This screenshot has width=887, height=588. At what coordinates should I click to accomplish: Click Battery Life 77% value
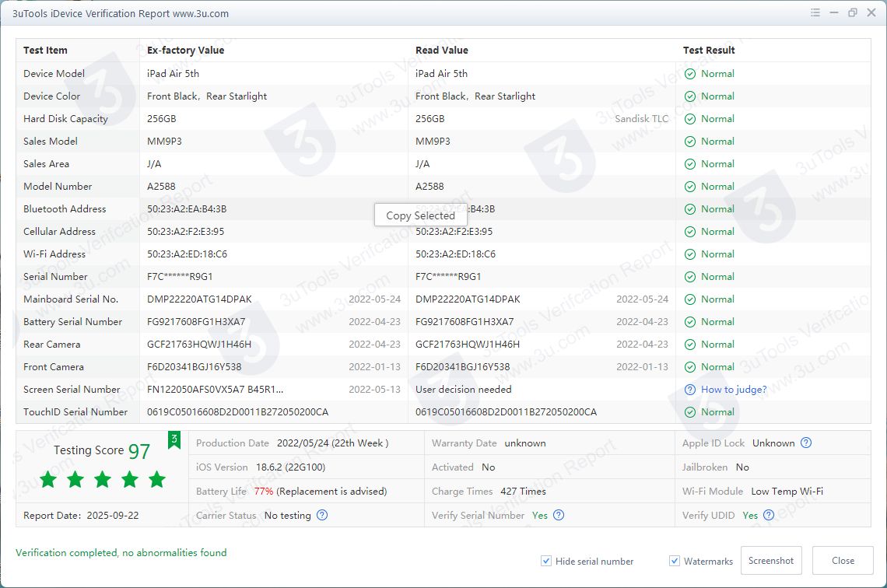tap(264, 492)
